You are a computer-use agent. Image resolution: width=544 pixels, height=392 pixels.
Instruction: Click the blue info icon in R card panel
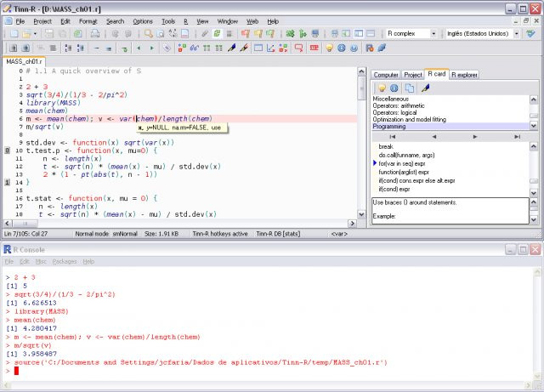394,88
